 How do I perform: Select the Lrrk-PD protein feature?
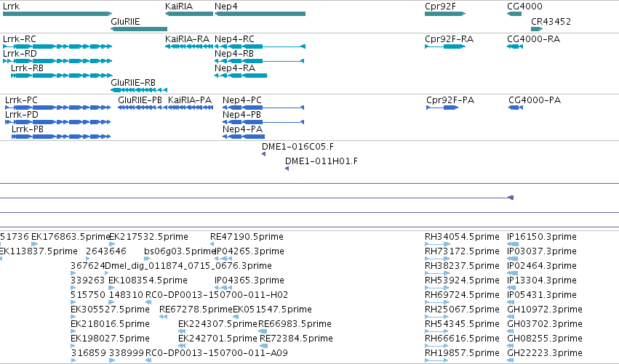tap(58, 122)
